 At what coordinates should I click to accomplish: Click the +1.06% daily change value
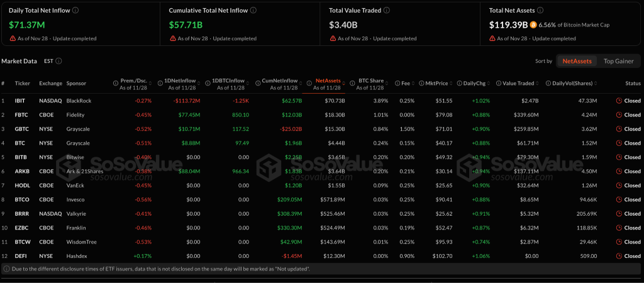coord(481,256)
